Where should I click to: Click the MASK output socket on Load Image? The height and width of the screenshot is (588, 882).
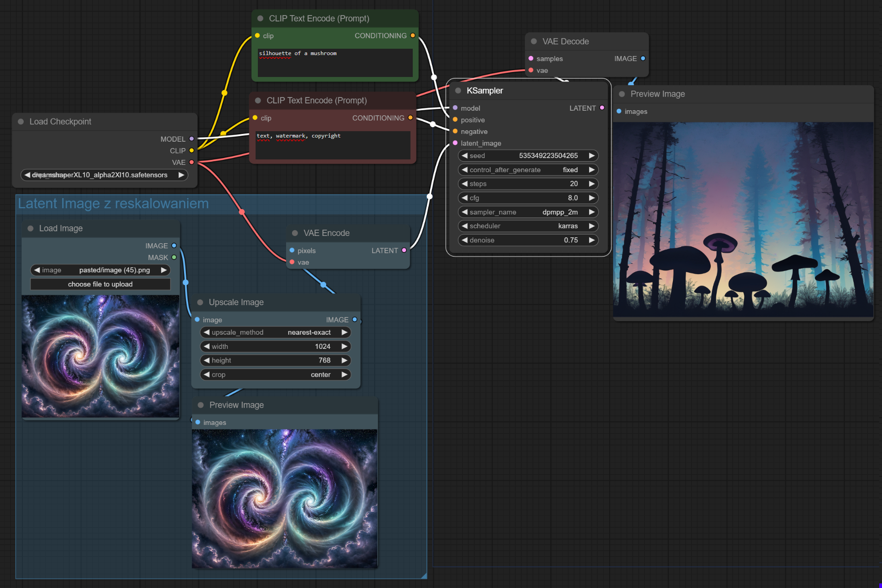click(174, 257)
